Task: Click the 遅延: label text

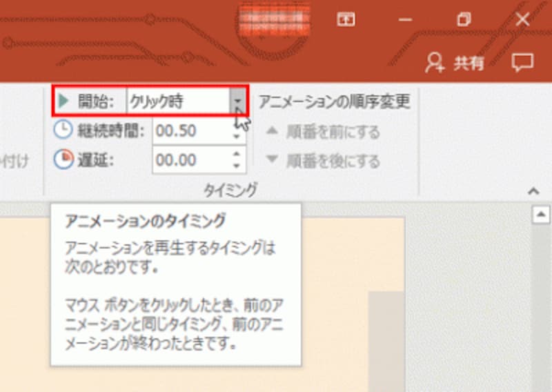Action: 96,160
